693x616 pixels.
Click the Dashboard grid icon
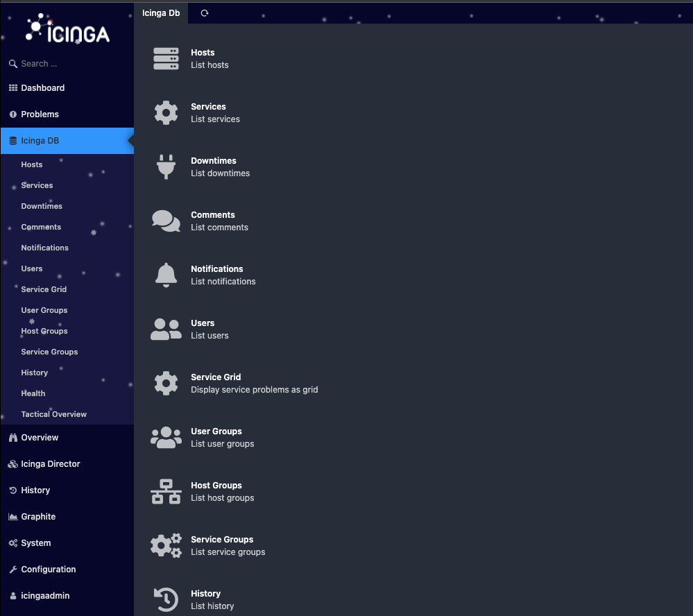click(x=12, y=88)
